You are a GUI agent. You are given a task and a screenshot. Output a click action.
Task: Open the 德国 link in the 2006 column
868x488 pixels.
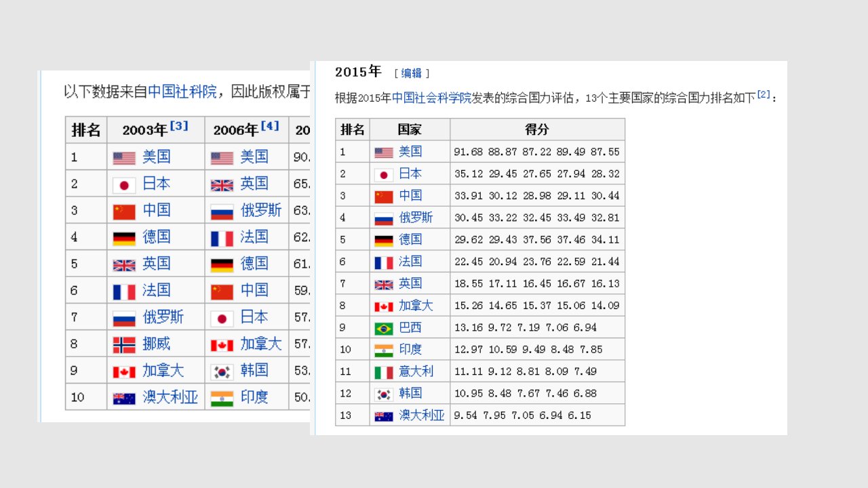254,264
